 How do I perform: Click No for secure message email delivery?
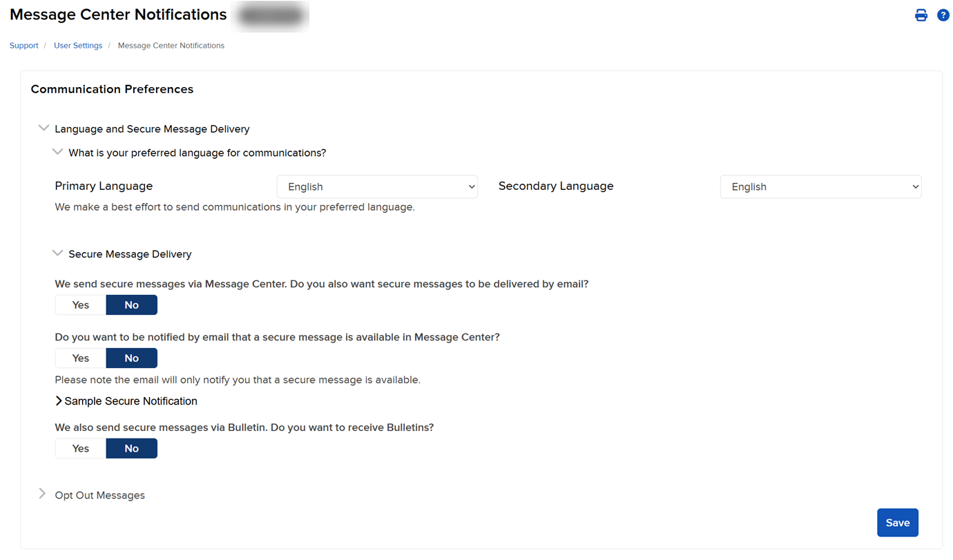pos(131,305)
